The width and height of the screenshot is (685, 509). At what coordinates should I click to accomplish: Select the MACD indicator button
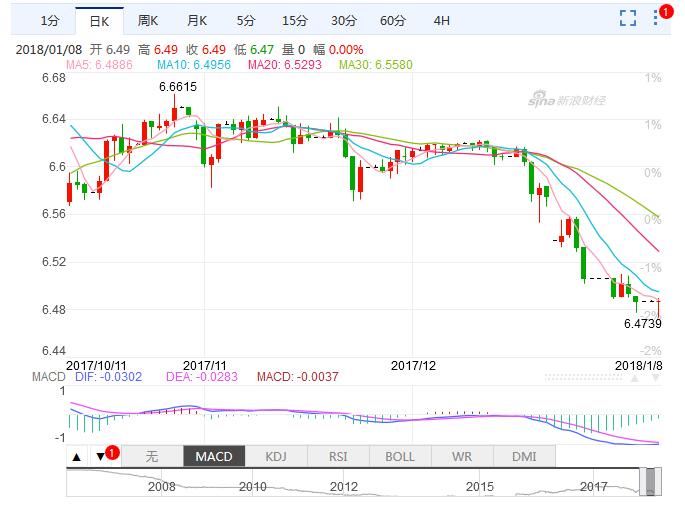[x=213, y=456]
